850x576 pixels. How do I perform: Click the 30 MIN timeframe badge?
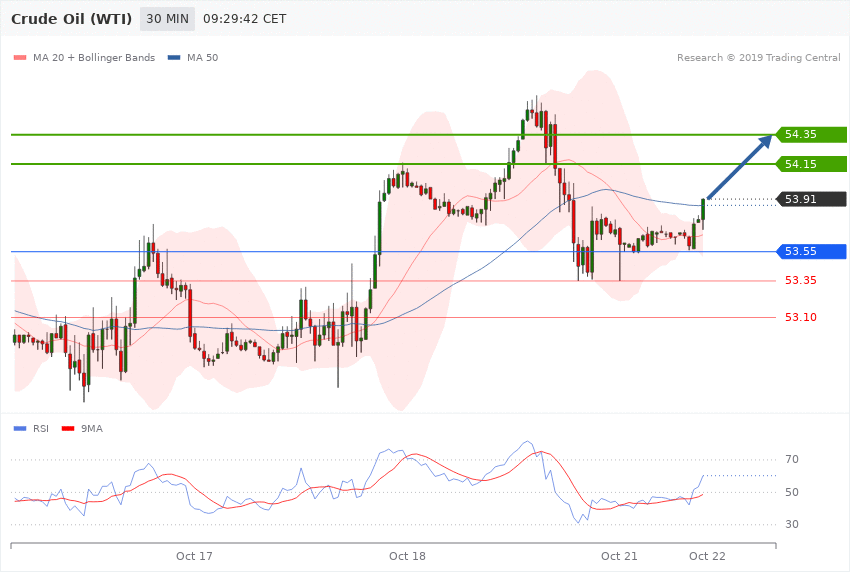click(x=168, y=19)
